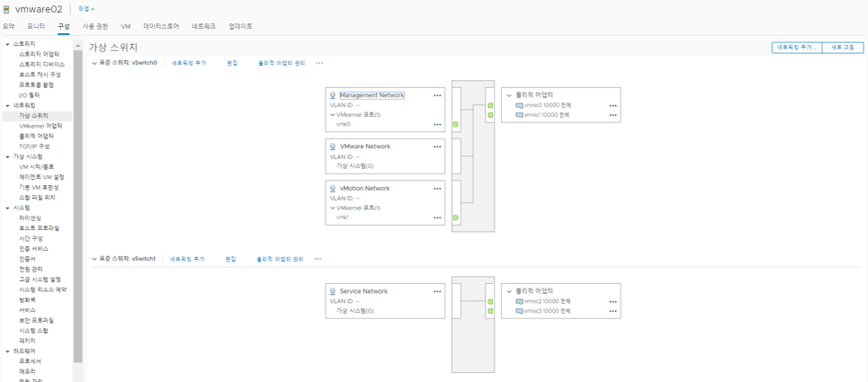Select 스토리지 어댑터 in sidebar
Image resolution: width=868 pixels, height=382 pixels.
tap(38, 54)
